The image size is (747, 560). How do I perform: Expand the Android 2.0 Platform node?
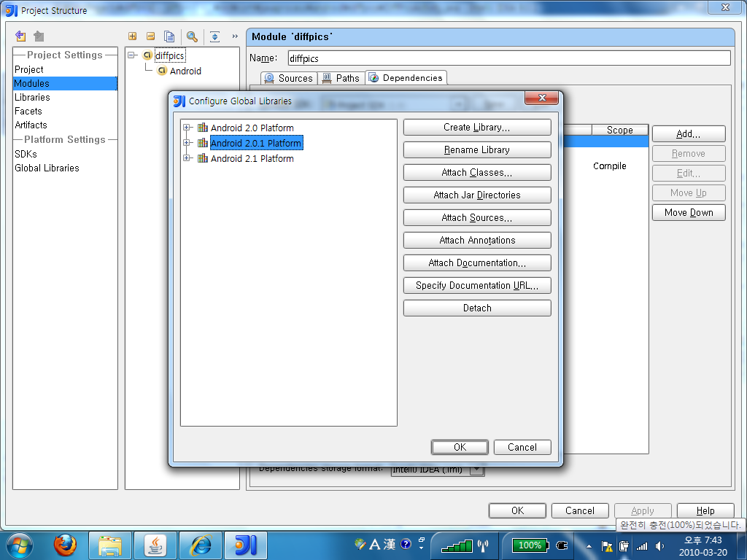187,128
